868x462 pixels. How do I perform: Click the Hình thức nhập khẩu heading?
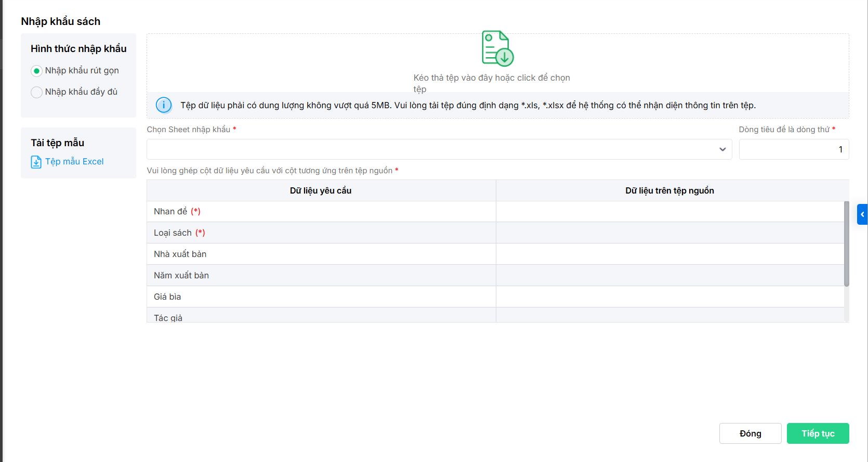[x=78, y=49]
